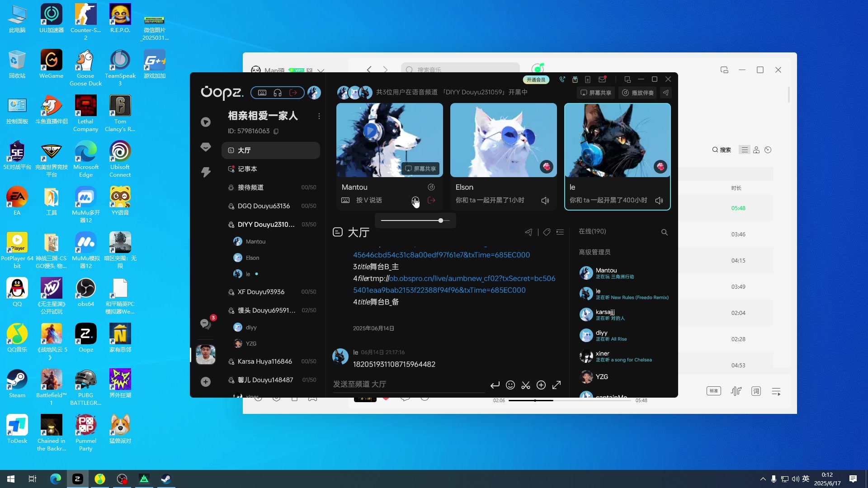The image size is (868, 488).
Task: Click the phone call icon in Oopz title bar
Action: (562, 80)
